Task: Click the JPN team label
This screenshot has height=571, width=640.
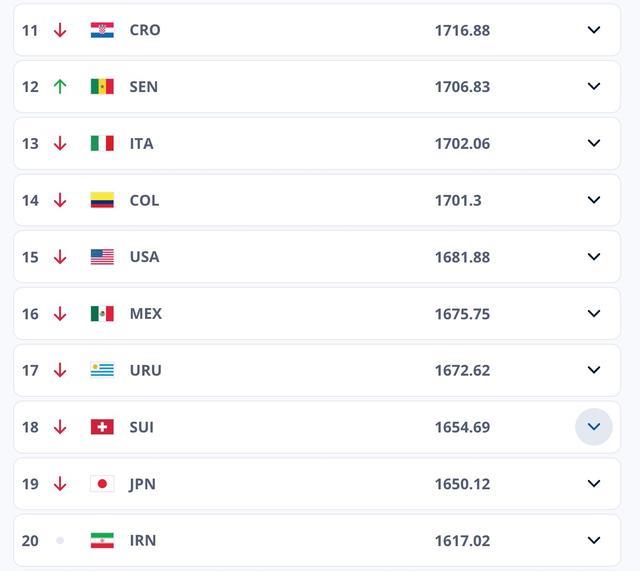Action: (143, 484)
